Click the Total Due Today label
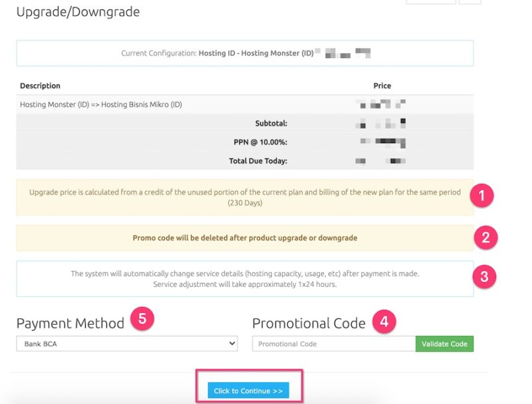The width and height of the screenshot is (532, 404). coord(258,160)
